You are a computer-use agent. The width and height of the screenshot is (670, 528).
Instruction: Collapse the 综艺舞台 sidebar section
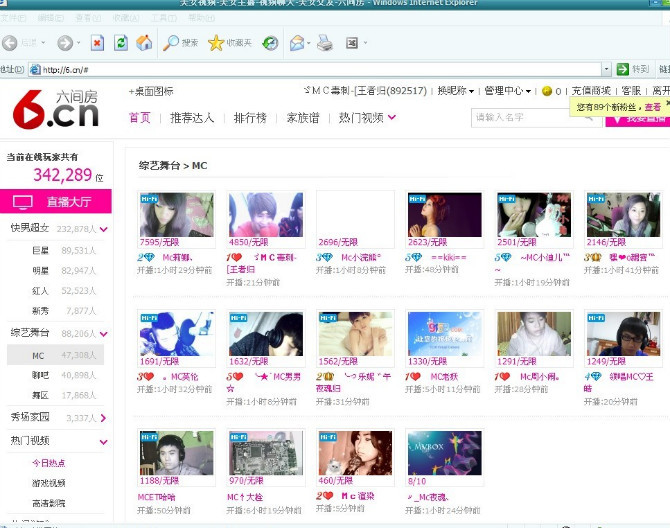[103, 334]
